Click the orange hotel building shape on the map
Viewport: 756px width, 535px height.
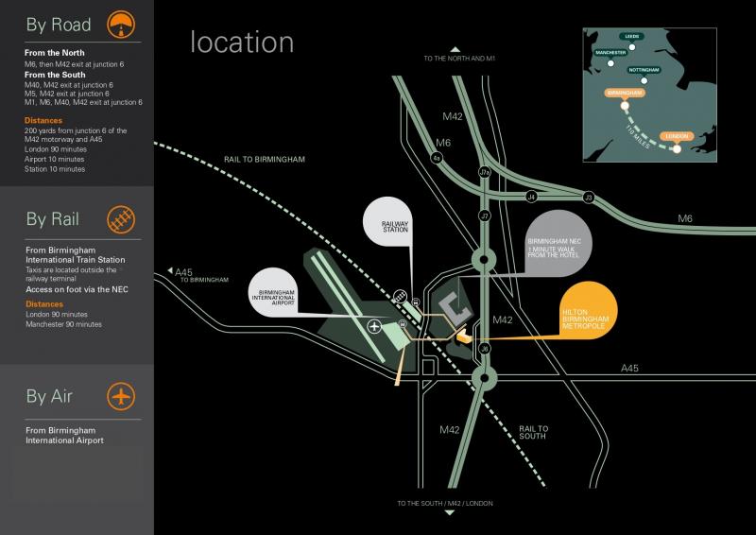tap(463, 337)
